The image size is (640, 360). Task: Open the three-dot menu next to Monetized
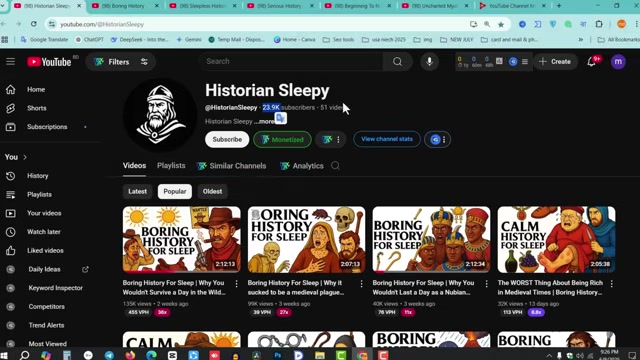pos(338,140)
